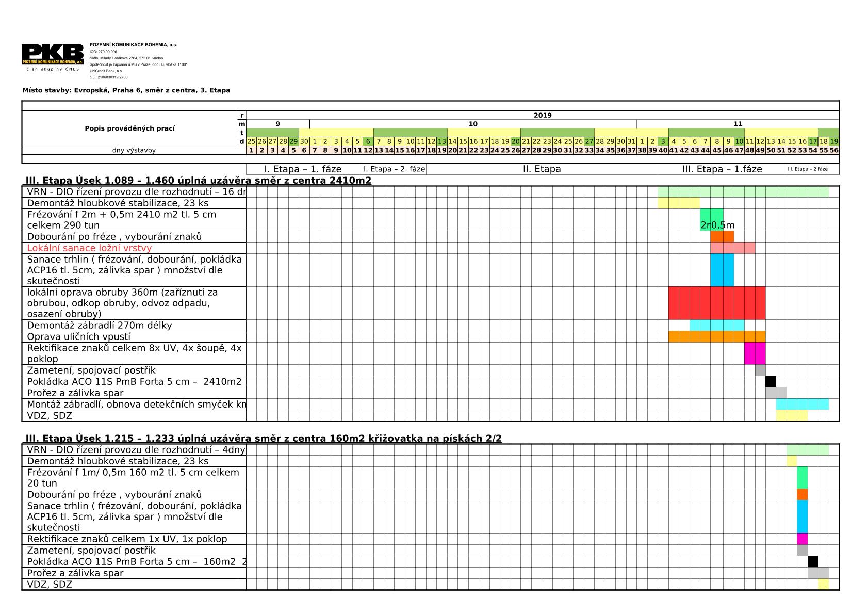Select the 'Popis prováděných prací' column header

tap(129, 128)
